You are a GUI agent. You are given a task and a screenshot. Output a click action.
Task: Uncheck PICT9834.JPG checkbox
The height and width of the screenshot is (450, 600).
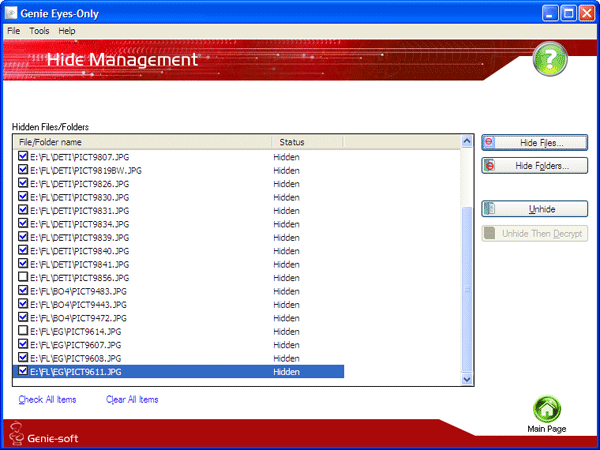pos(23,223)
